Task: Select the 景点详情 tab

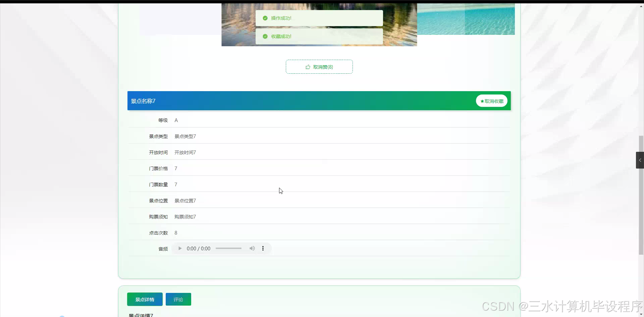Action: point(145,299)
